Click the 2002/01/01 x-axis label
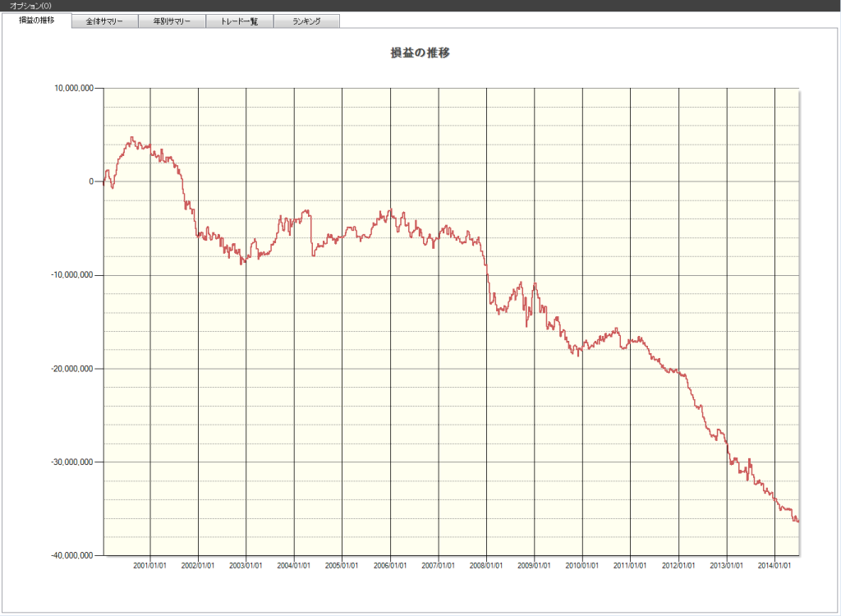841x616 pixels. [198, 566]
